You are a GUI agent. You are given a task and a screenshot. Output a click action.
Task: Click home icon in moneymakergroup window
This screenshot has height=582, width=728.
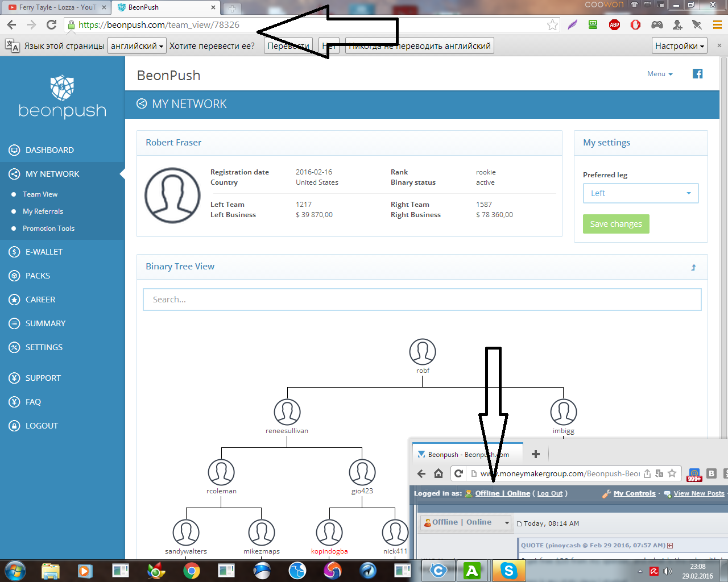coord(439,473)
